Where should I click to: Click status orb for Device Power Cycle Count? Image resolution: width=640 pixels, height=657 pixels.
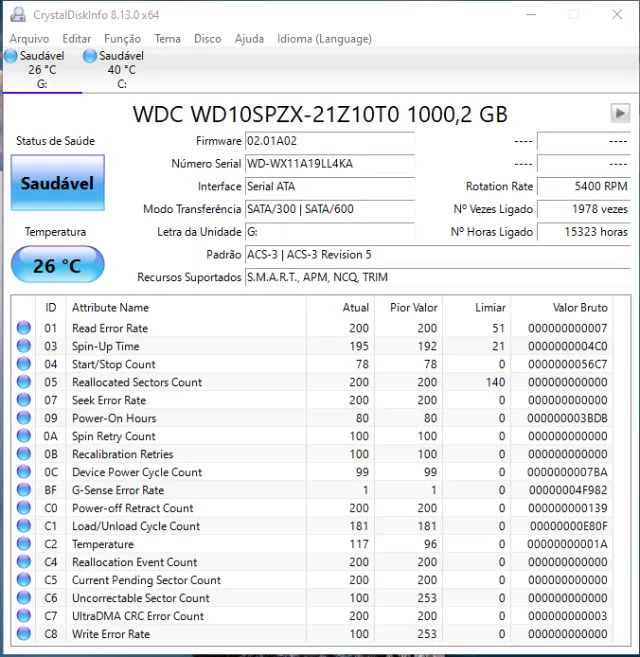pos(24,472)
